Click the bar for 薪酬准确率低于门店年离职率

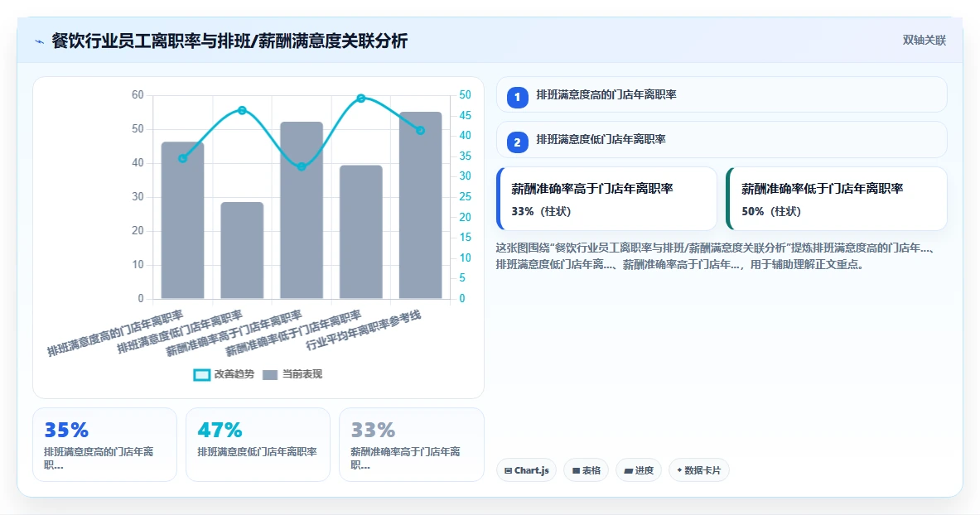pos(360,232)
